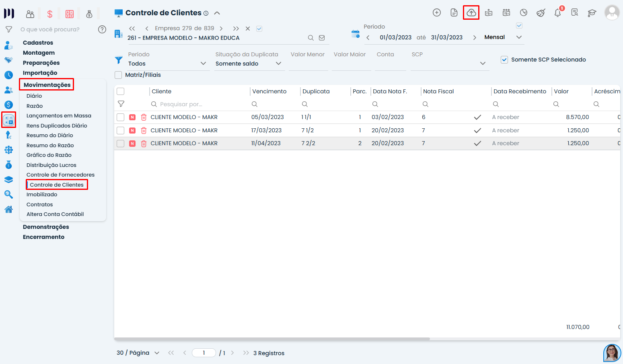Go to next period using right arrow
The width and height of the screenshot is (623, 364).
coord(475,37)
